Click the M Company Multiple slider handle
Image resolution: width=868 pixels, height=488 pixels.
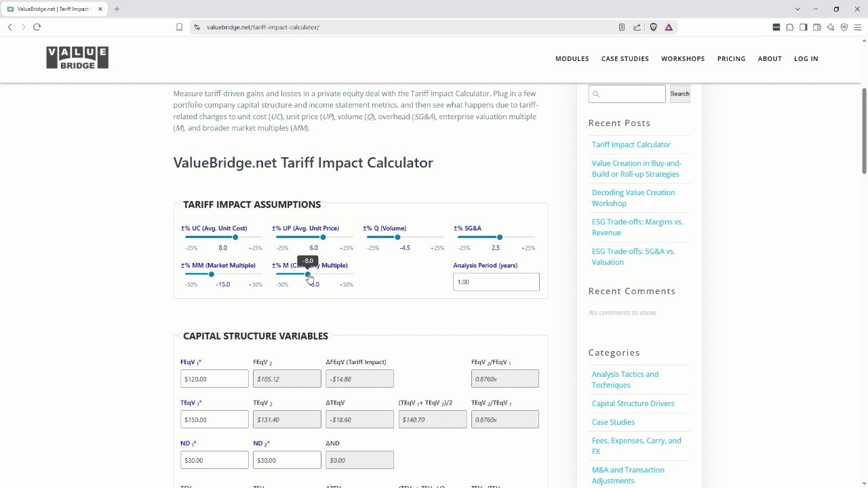pos(308,274)
